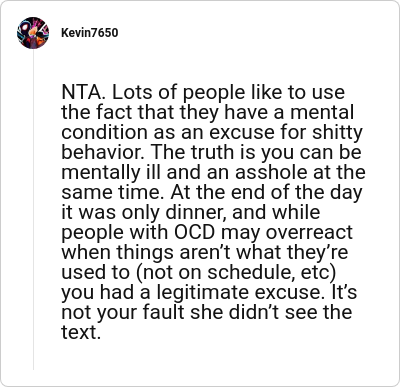Collapse the comment thread via vertical line
Image resolution: width=400 pixels, height=387 pixels.
coord(33,209)
